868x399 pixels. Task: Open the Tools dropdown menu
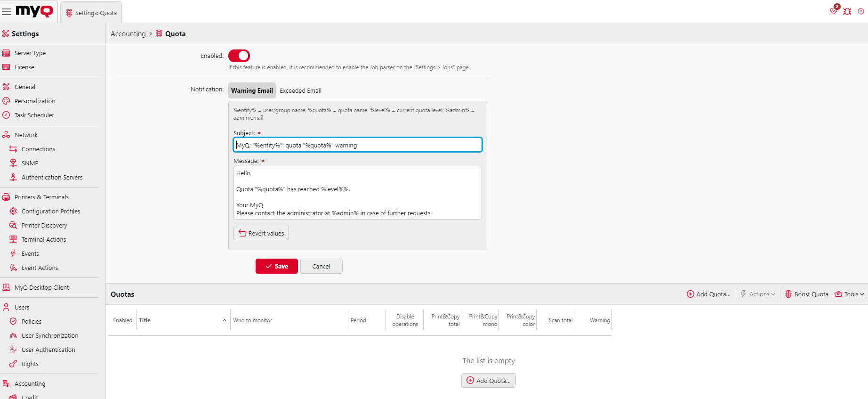point(850,294)
